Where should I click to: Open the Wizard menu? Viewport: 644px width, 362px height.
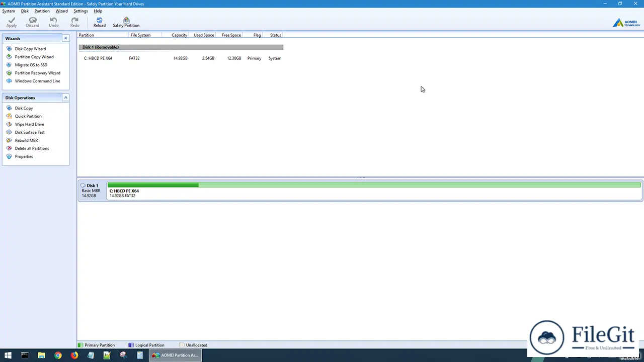tap(61, 11)
